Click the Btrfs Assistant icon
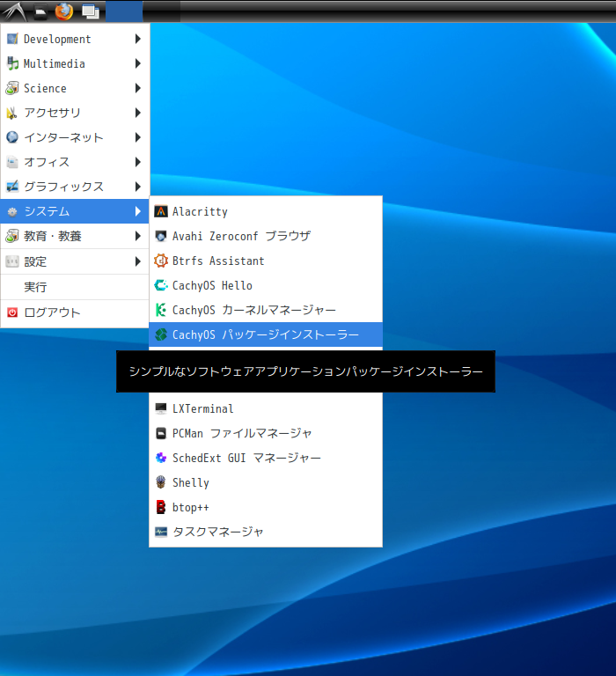This screenshot has height=676, width=616. pos(161,261)
